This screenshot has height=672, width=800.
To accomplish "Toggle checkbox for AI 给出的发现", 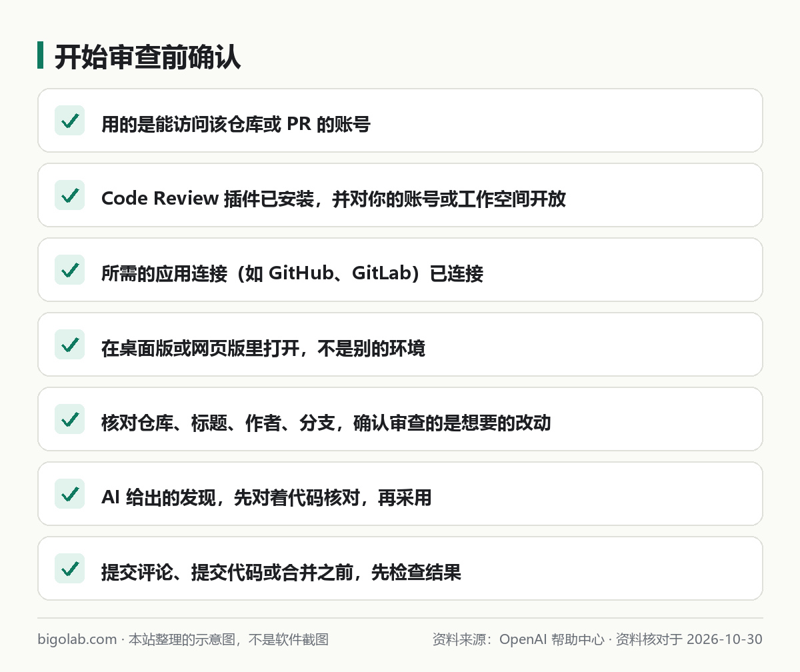I will [x=69, y=494].
